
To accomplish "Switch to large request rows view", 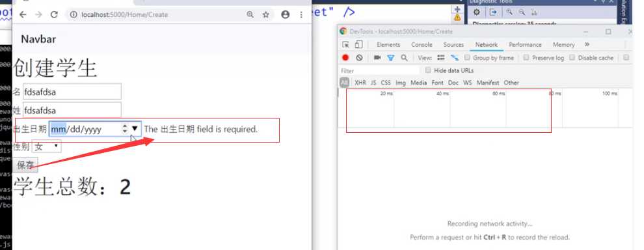I will pos(440,57).
